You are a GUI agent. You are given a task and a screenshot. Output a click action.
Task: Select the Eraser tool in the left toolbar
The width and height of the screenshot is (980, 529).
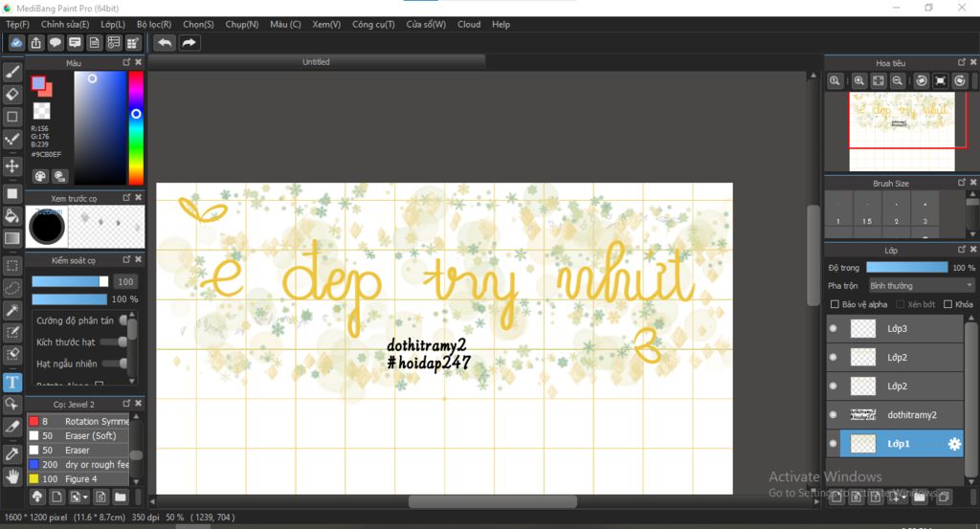[12, 95]
